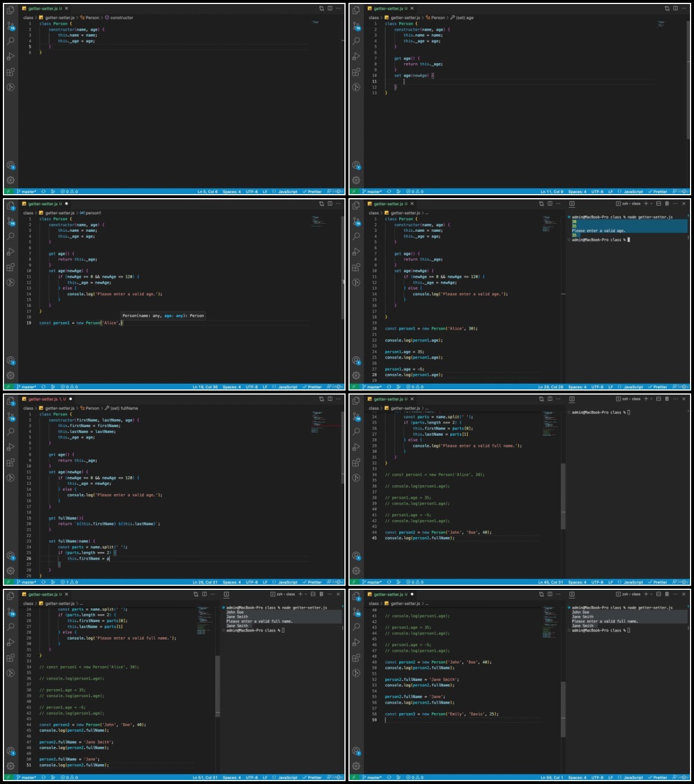Viewport: 694px width, 784px height.
Task: Kill terminal trash icon in window showing Ln 59, Col 1
Action: point(667,594)
